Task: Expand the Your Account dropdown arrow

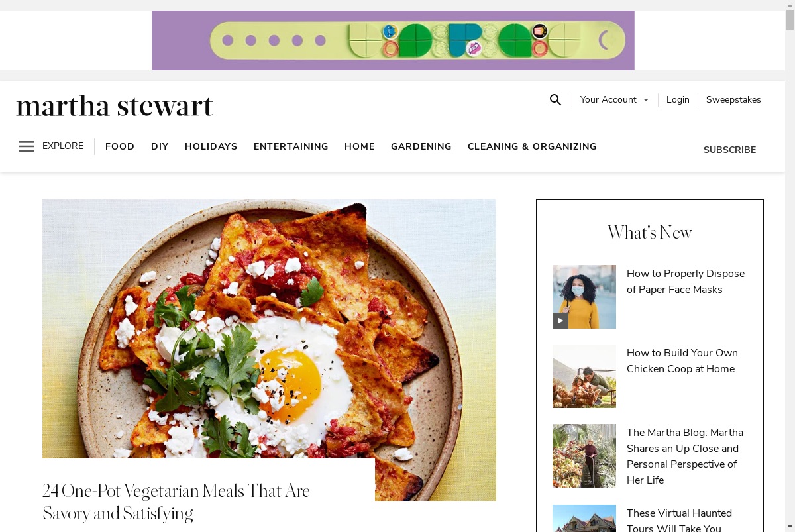Action: [x=646, y=100]
